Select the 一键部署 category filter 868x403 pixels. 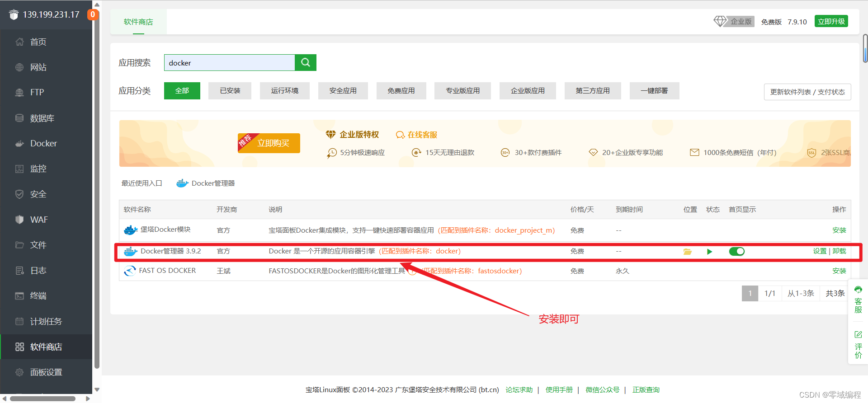pos(654,91)
